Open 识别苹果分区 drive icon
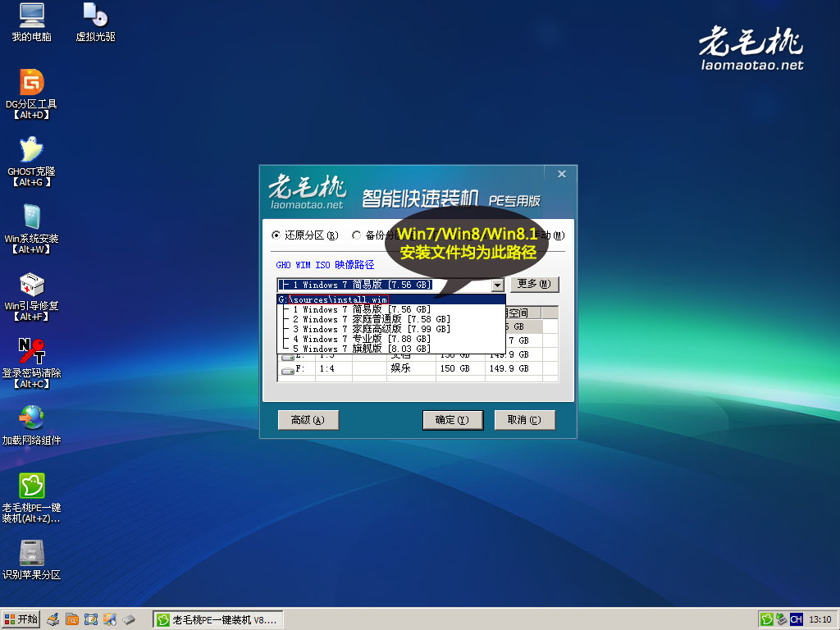This screenshot has width=840, height=630. [x=32, y=560]
